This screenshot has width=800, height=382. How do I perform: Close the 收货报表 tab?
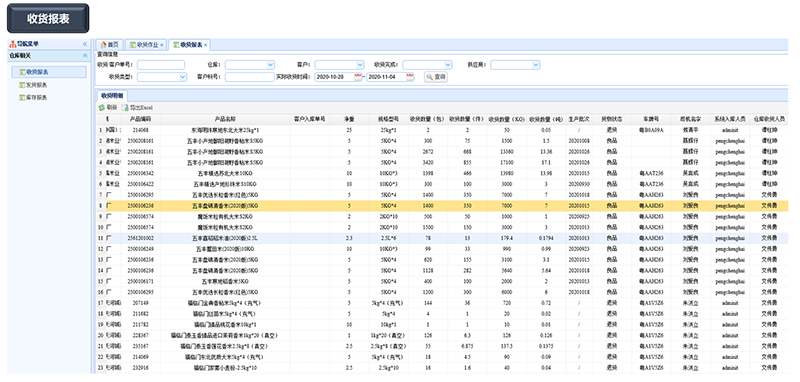(x=206, y=45)
